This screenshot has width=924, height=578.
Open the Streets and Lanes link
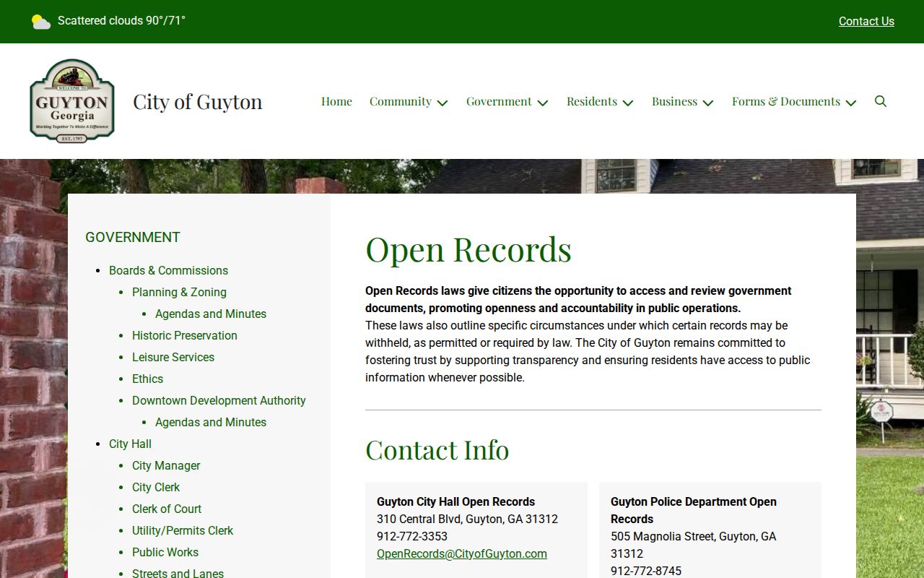178,573
